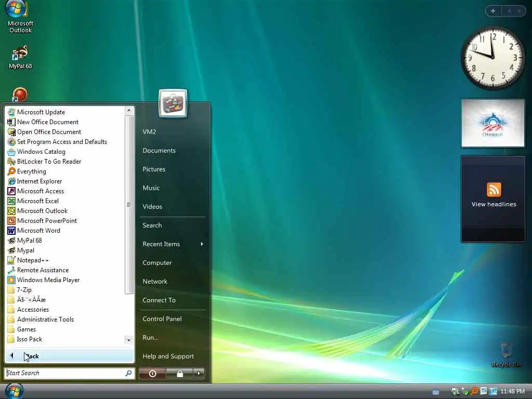Select the MyPal 68 desktop icon
Screen dimensions: 532x399
coord(20,57)
